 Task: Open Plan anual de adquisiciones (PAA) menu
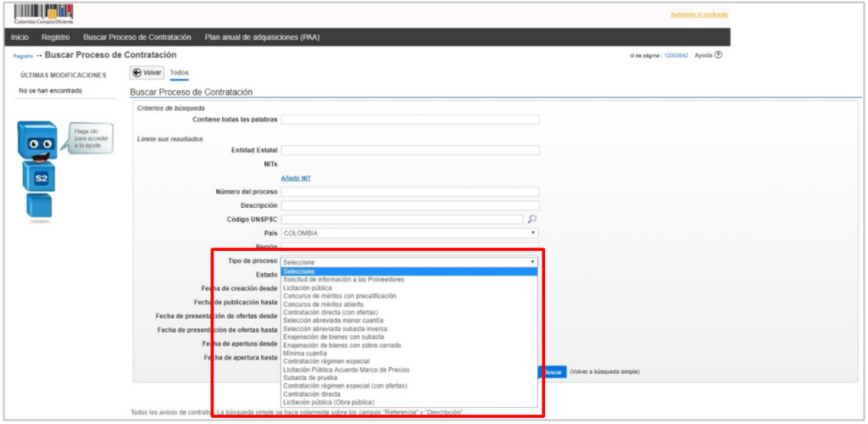pyautogui.click(x=262, y=37)
